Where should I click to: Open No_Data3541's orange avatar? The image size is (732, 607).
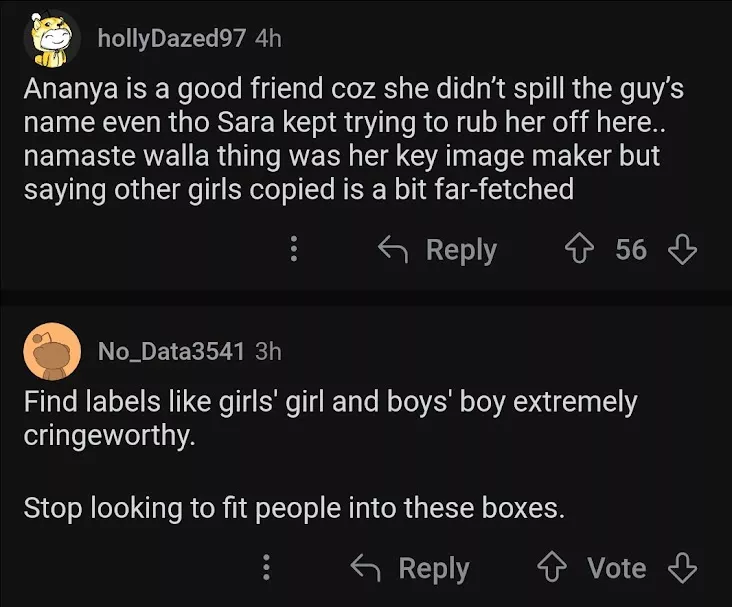[51, 351]
